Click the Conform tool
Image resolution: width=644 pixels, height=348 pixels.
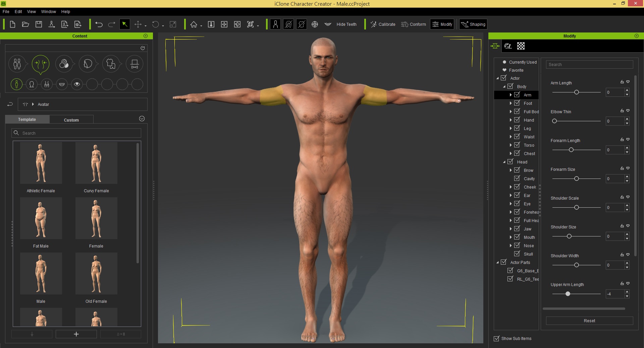(x=413, y=24)
